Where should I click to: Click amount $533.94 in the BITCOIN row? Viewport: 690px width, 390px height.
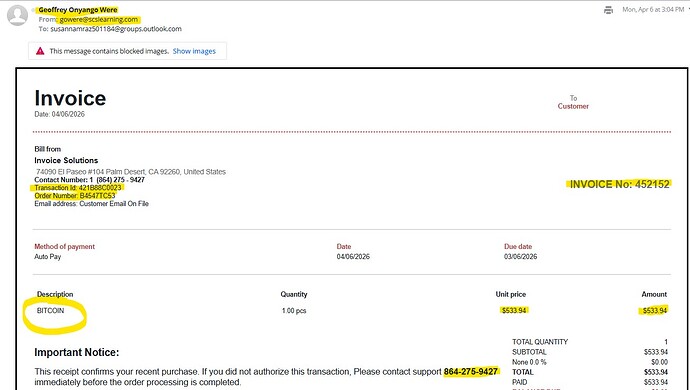654,311
